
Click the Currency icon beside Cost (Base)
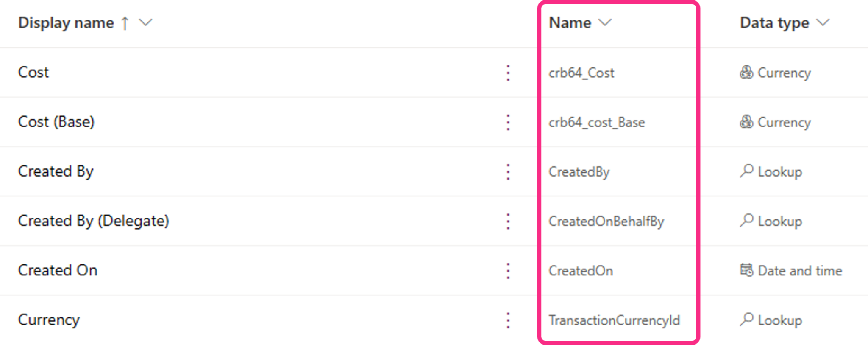click(x=746, y=122)
